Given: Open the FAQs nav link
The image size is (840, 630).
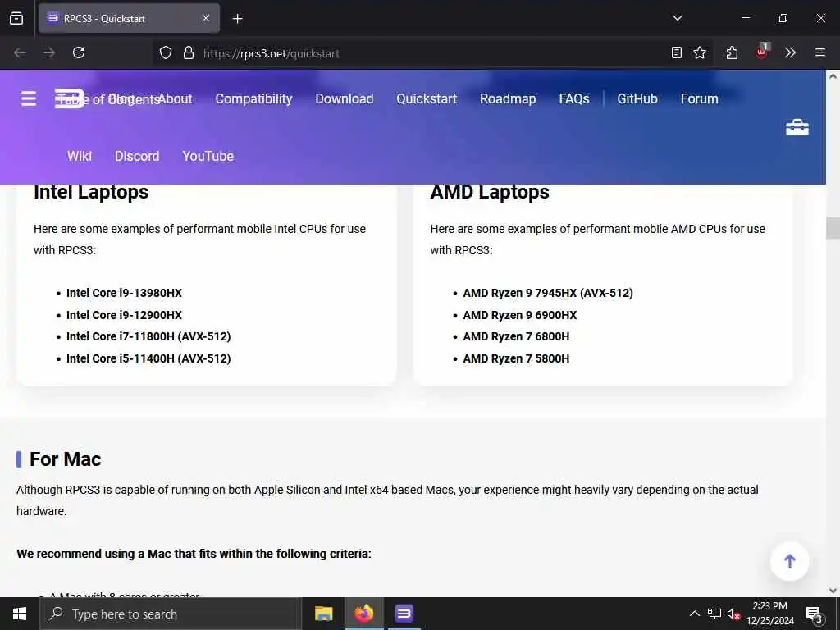Looking at the screenshot, I should (573, 98).
